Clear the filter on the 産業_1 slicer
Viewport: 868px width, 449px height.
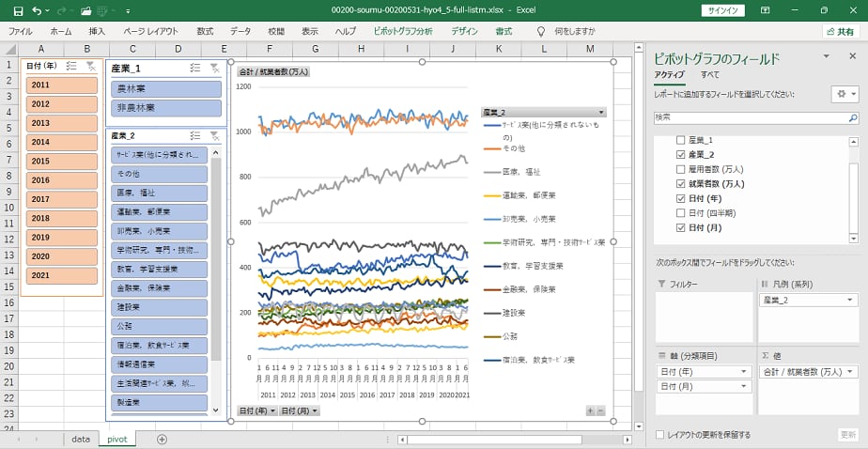(x=214, y=68)
